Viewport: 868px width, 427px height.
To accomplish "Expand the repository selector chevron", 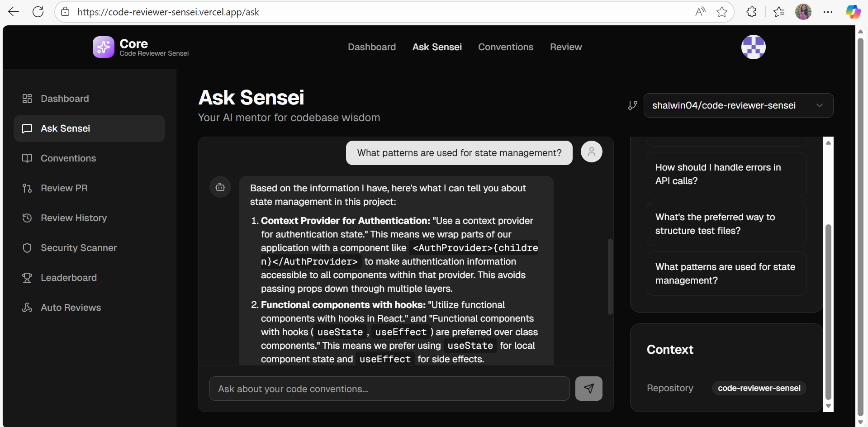I will coord(819,105).
